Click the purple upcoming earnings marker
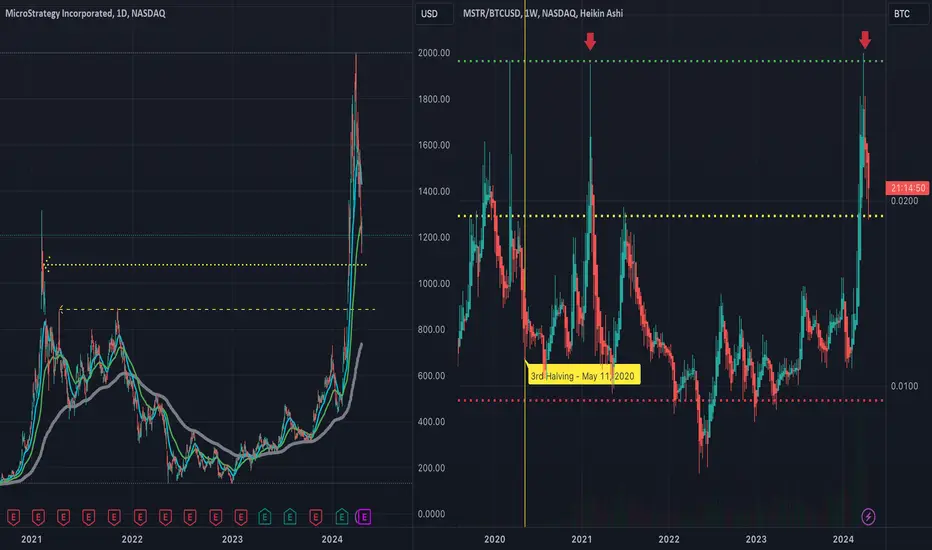Image resolution: width=932 pixels, height=550 pixels. point(364,517)
